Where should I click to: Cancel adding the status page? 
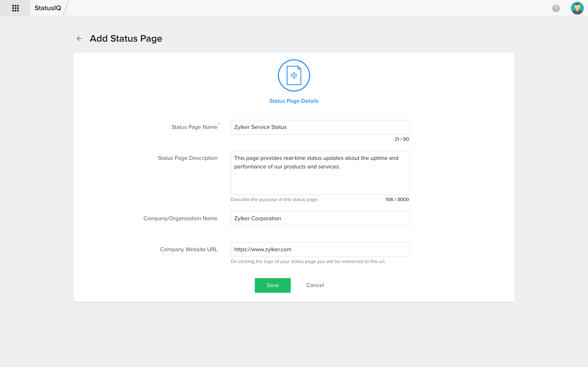click(x=315, y=285)
